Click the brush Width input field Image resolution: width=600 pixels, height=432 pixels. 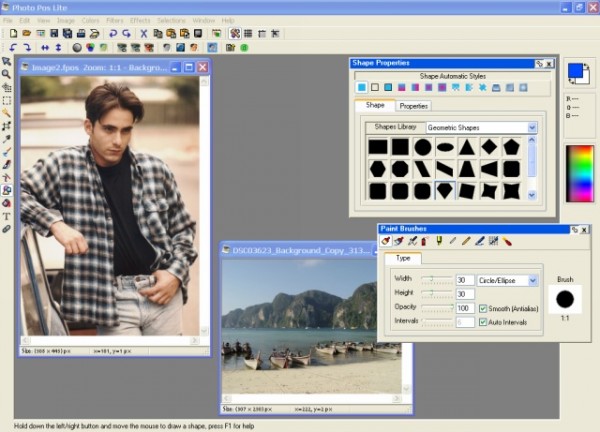point(464,280)
